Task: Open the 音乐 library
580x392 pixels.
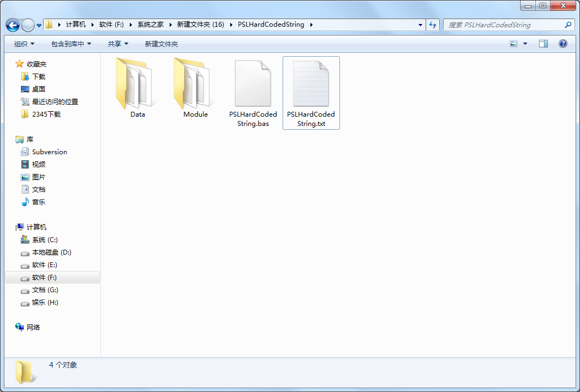Action: (39, 202)
